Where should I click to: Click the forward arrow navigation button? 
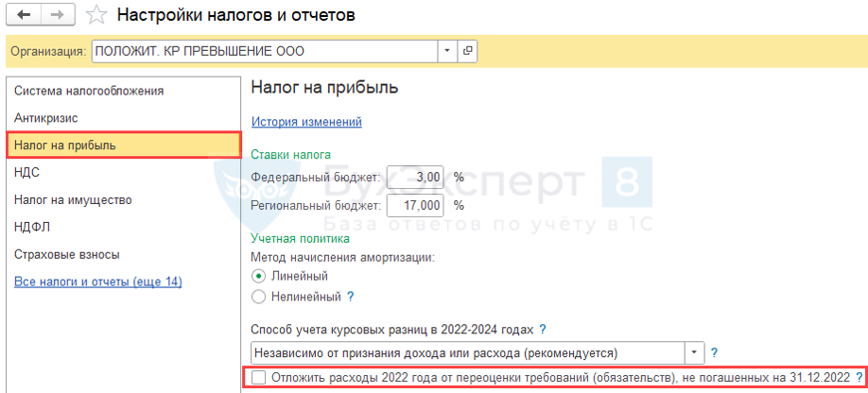(x=58, y=15)
